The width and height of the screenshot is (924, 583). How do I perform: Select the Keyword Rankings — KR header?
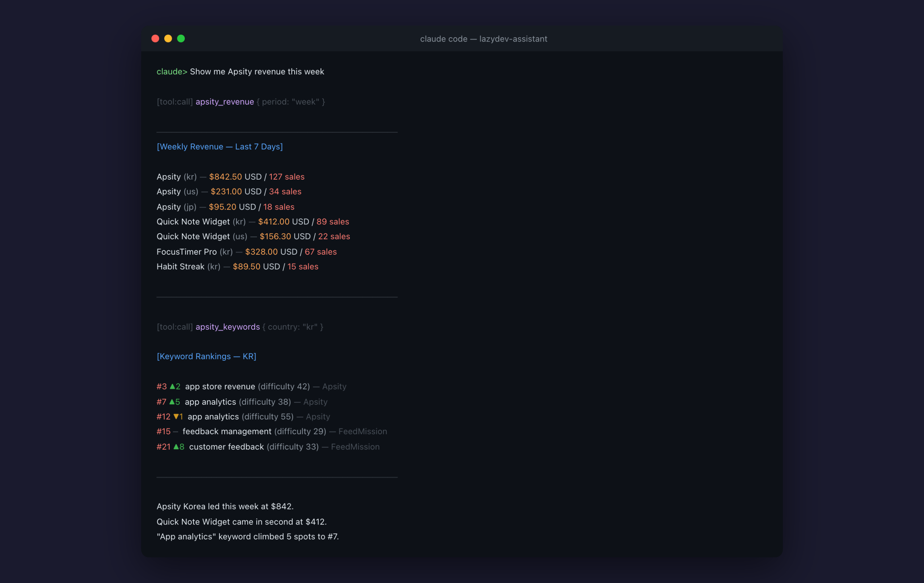206,356
